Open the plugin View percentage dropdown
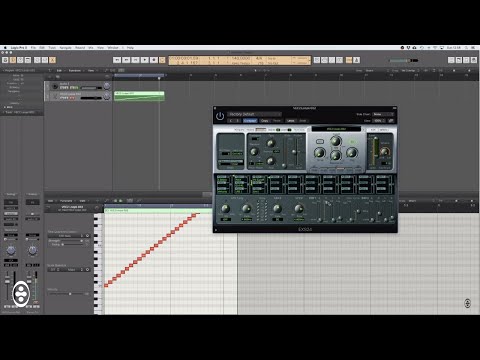 click(379, 121)
